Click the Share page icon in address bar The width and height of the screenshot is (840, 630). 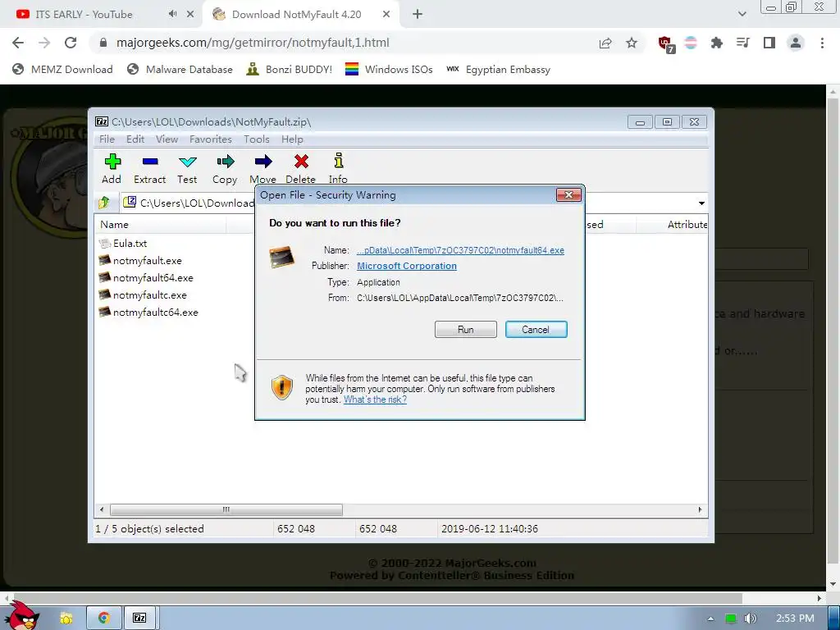pyautogui.click(x=605, y=43)
